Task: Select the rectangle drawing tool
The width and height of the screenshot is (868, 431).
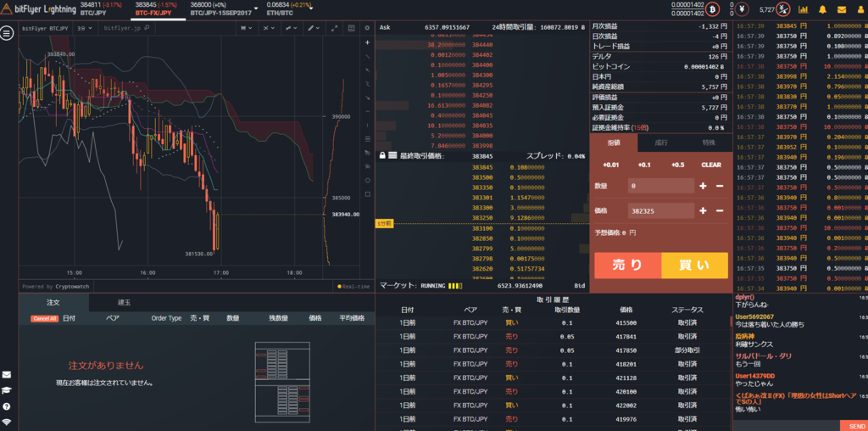Action: pyautogui.click(x=367, y=194)
